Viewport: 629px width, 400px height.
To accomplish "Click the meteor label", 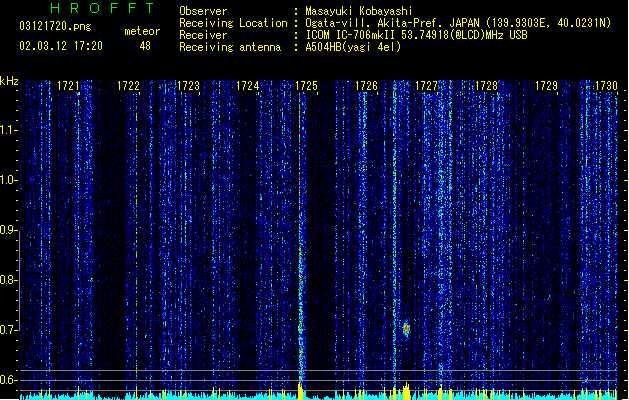I will 142,31.
